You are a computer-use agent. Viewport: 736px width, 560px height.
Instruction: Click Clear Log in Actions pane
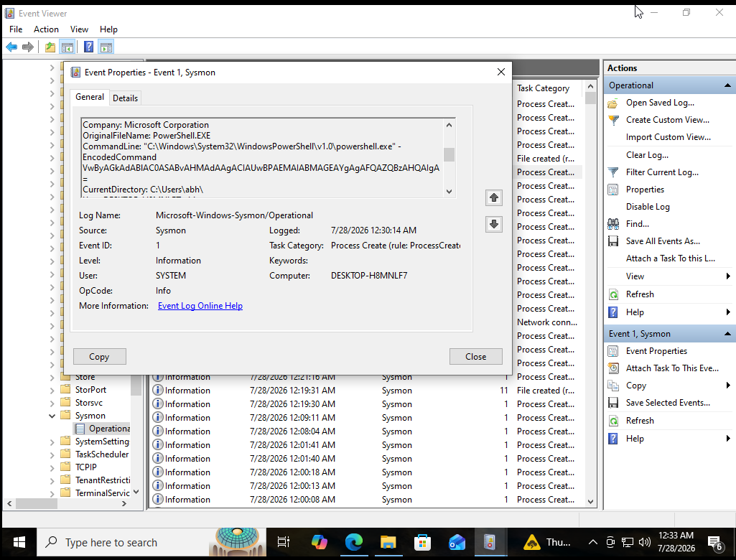[647, 155]
